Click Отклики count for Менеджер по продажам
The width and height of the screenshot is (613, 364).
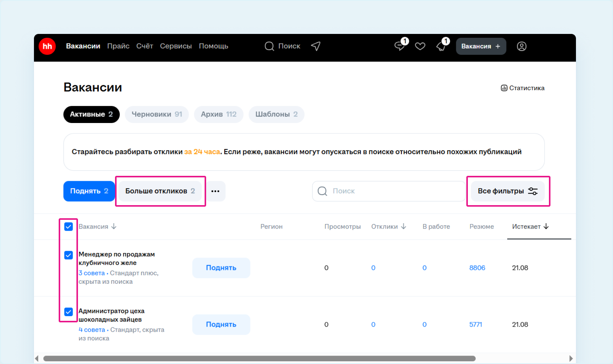(x=373, y=268)
